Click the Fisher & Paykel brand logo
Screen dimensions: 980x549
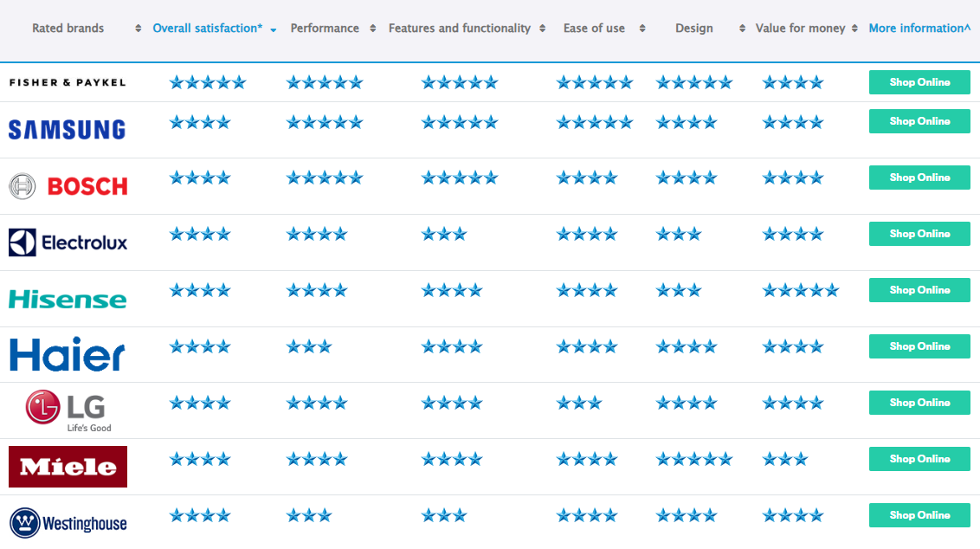pyautogui.click(x=68, y=82)
